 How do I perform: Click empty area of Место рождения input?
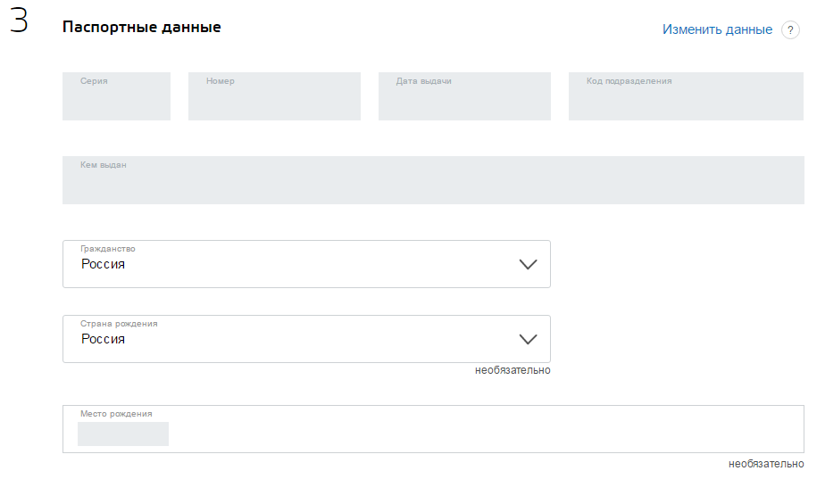pyautogui.click(x=482, y=434)
